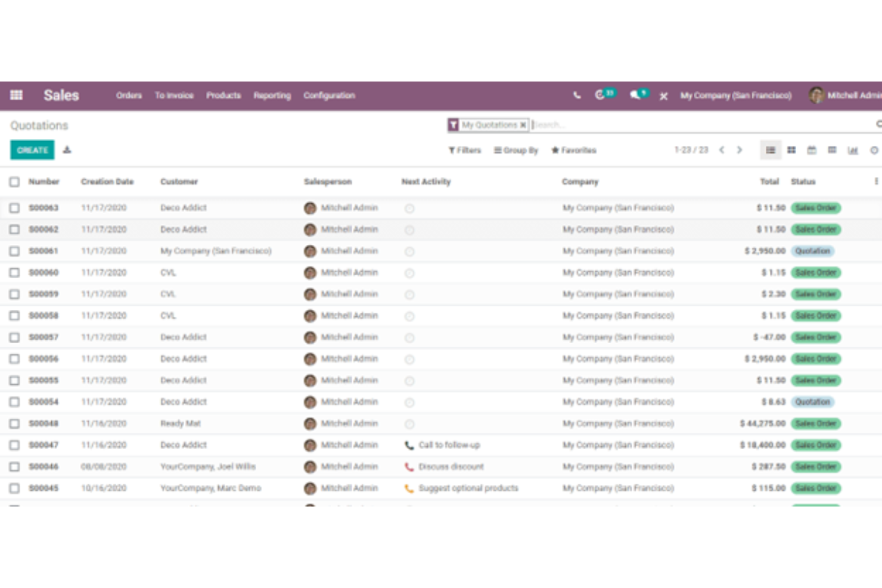Check the checkbox for order S00048
The image size is (882, 588).
coord(15,423)
